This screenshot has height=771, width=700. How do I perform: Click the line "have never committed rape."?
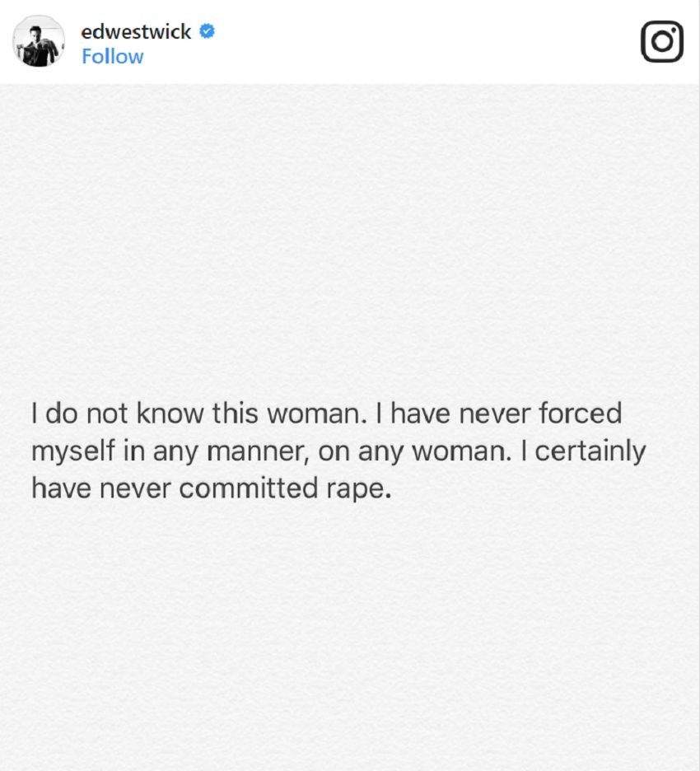(x=208, y=488)
